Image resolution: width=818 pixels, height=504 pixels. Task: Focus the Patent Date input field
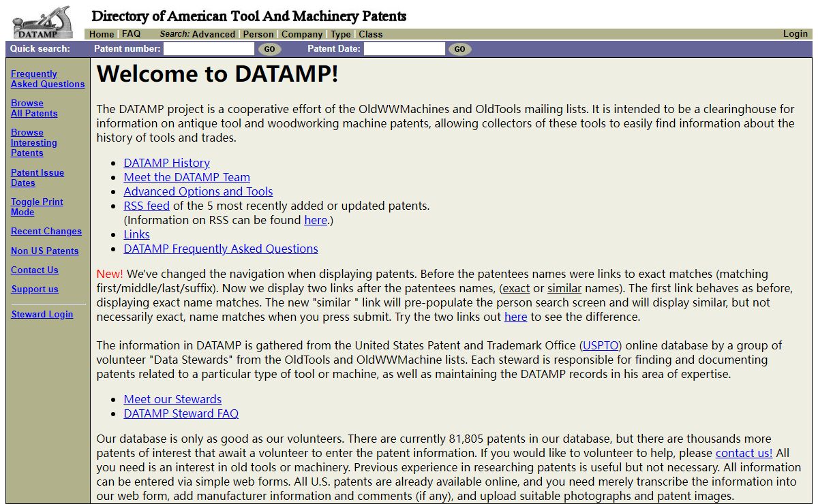404,49
